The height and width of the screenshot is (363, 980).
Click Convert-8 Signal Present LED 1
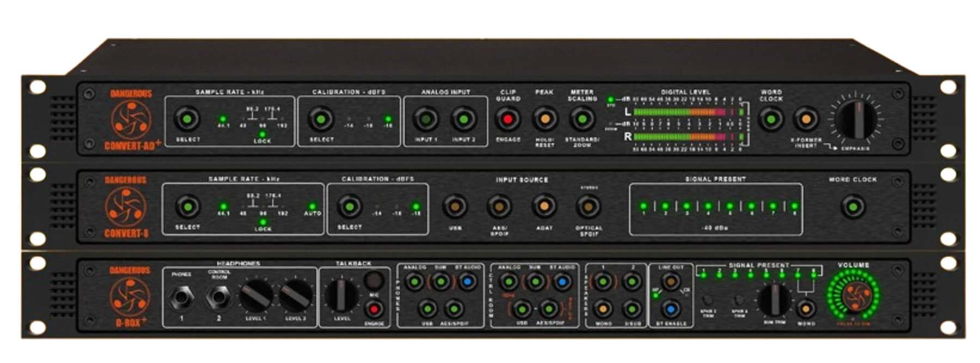click(x=644, y=206)
